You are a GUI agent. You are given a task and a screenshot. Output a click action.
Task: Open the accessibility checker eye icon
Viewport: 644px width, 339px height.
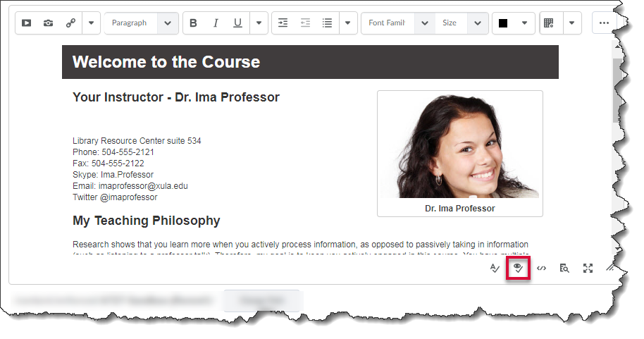[519, 268]
